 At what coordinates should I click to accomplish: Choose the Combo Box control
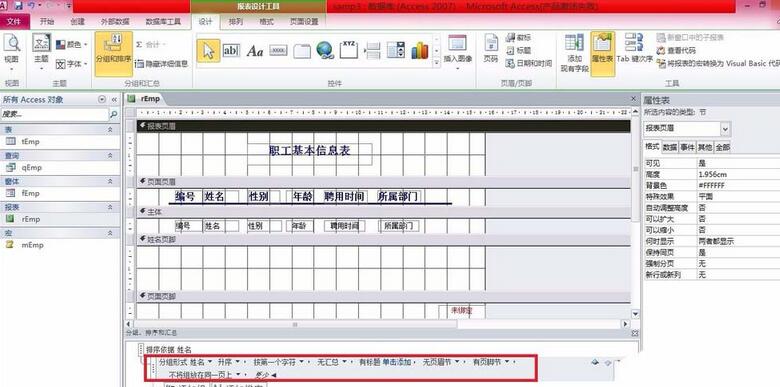tap(396, 51)
